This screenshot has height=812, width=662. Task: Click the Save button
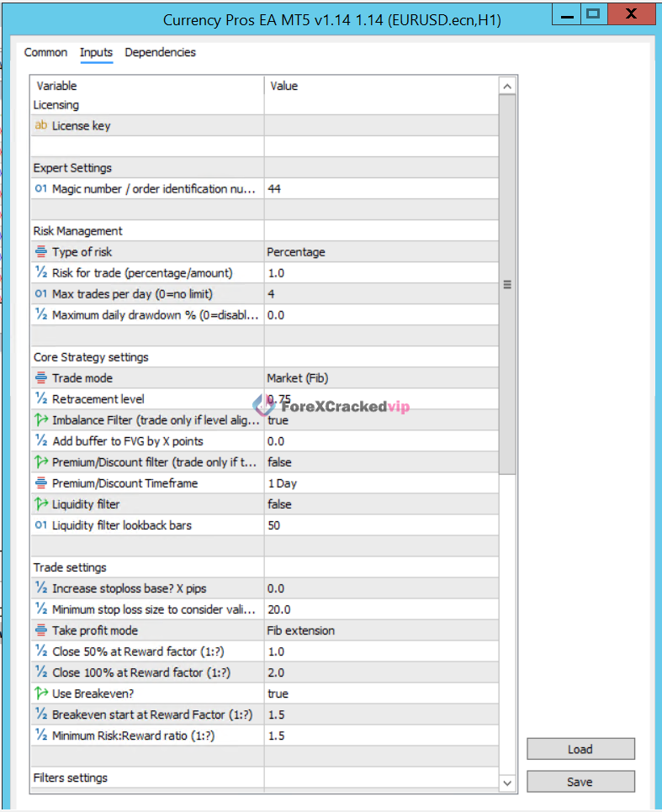580,782
